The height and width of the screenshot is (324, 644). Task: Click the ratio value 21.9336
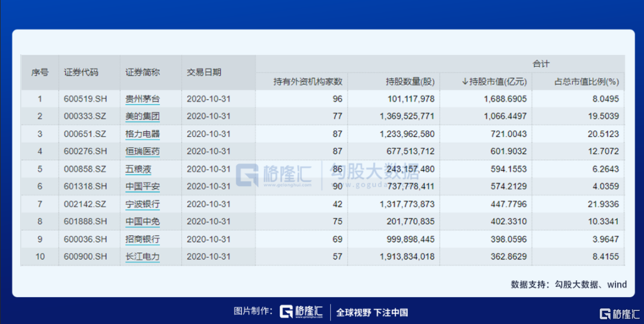(603, 204)
